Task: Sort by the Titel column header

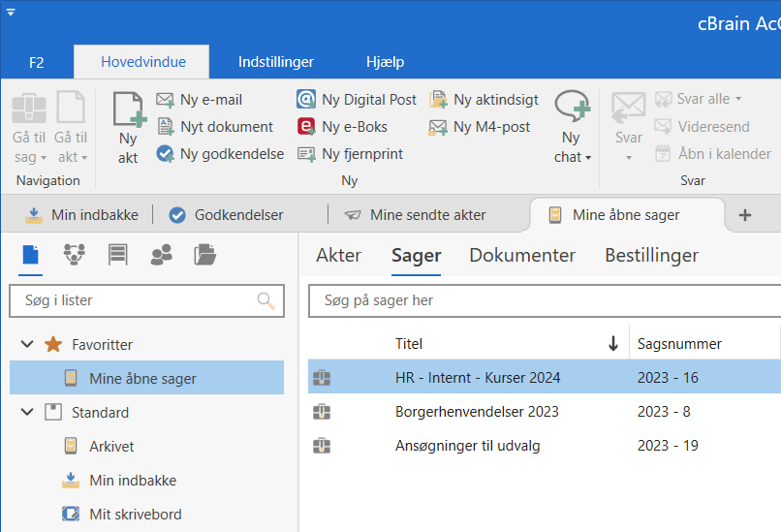Action: [x=409, y=344]
